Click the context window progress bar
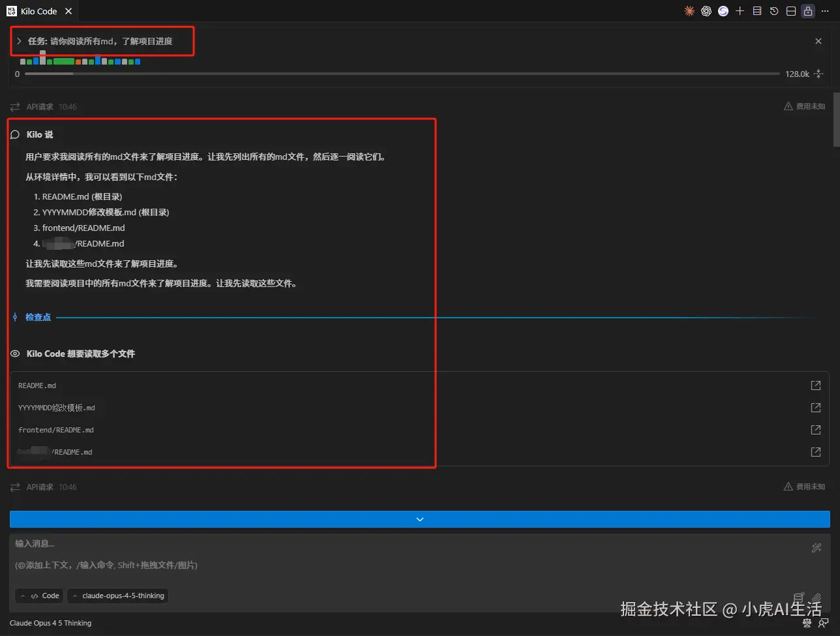This screenshot has width=840, height=636. pos(402,74)
